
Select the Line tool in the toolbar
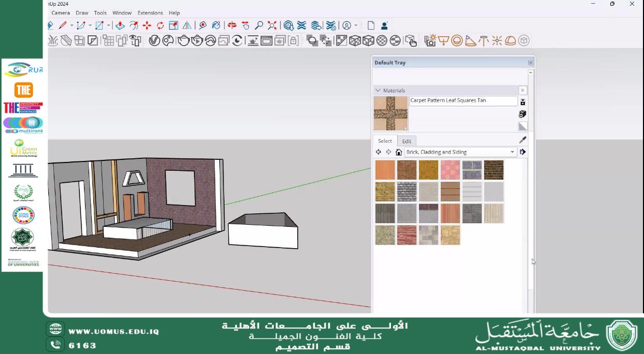(62, 25)
